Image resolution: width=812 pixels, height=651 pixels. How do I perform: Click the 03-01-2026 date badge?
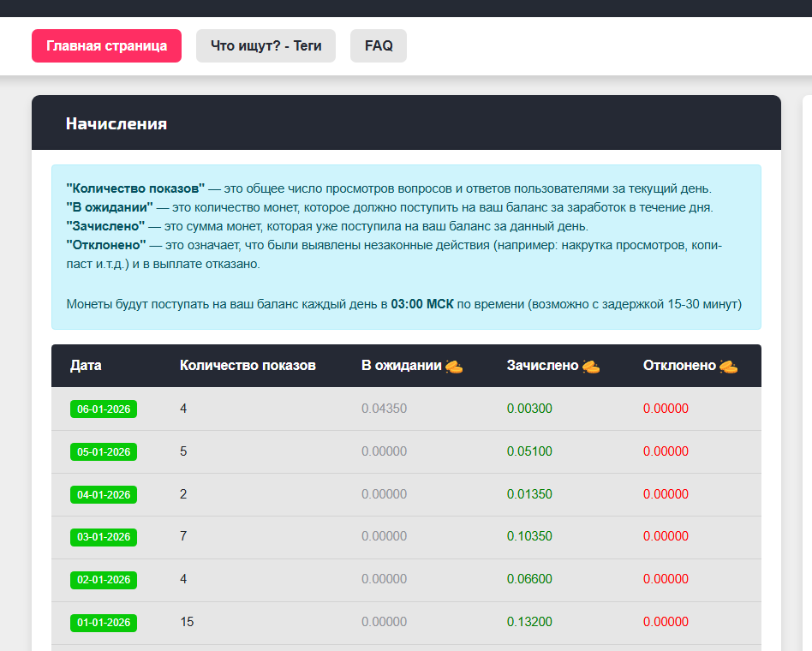tap(104, 537)
